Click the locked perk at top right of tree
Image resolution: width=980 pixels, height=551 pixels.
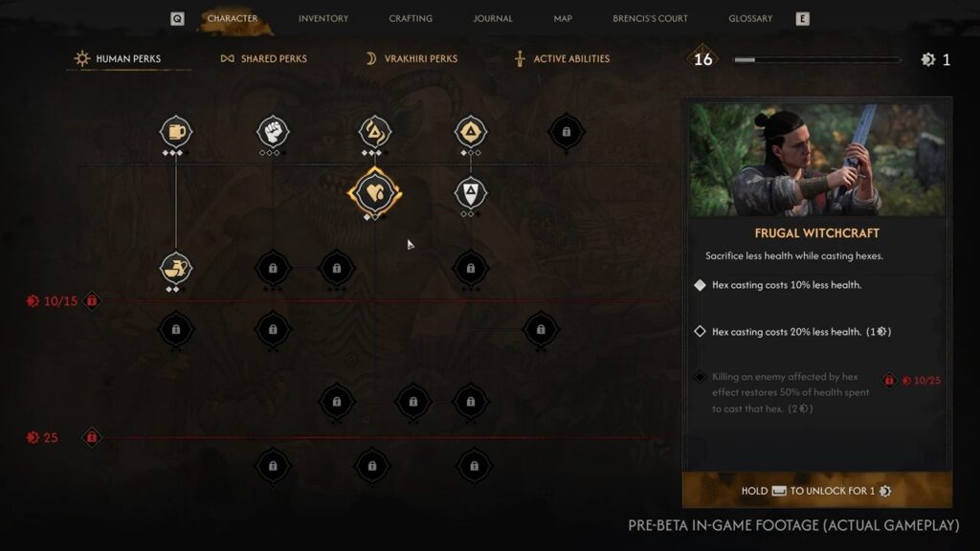(x=567, y=132)
